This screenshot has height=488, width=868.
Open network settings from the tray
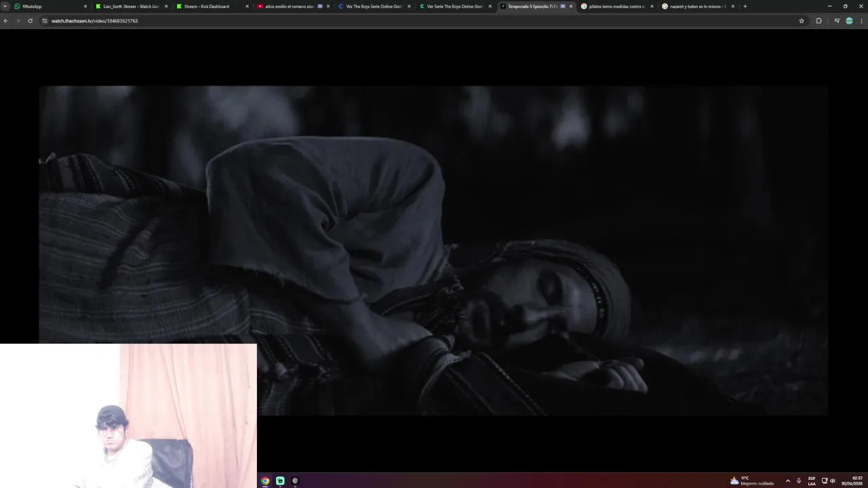(x=825, y=481)
